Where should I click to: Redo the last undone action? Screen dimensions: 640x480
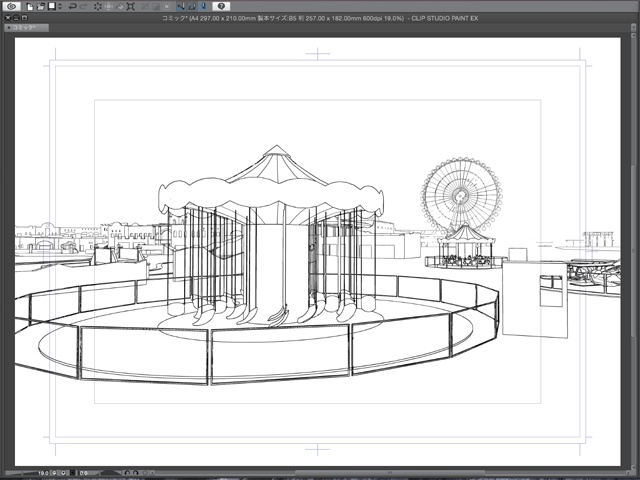point(84,7)
